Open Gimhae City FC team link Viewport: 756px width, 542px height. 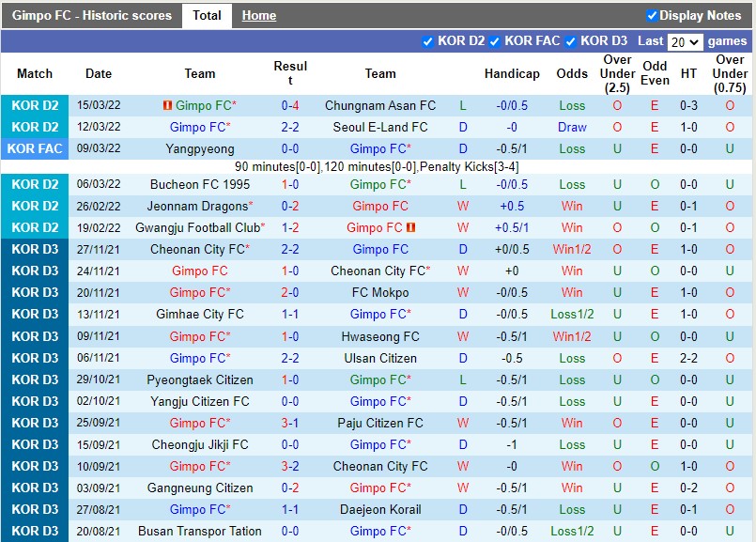click(x=200, y=315)
